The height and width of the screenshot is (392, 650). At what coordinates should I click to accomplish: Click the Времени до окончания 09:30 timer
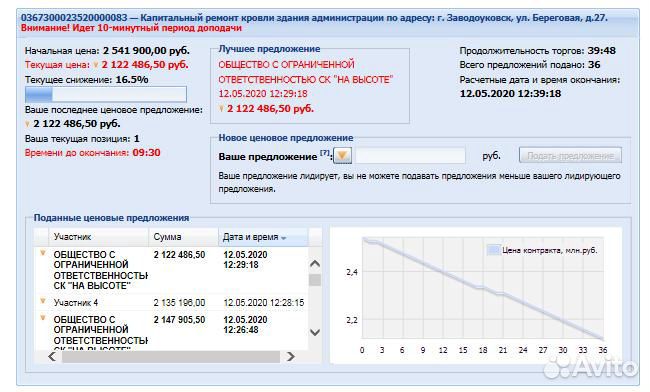click(146, 152)
